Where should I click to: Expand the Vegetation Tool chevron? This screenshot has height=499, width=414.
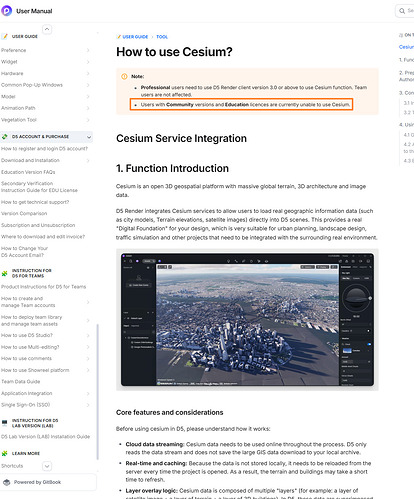click(88, 120)
